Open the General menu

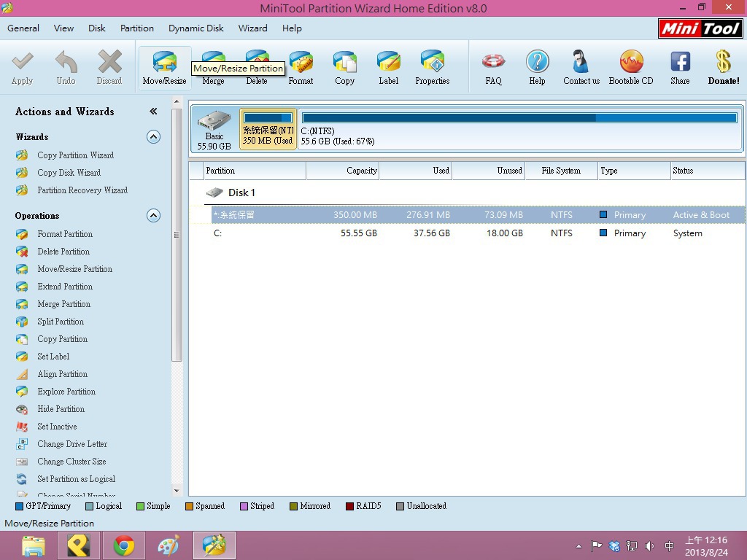(x=23, y=28)
